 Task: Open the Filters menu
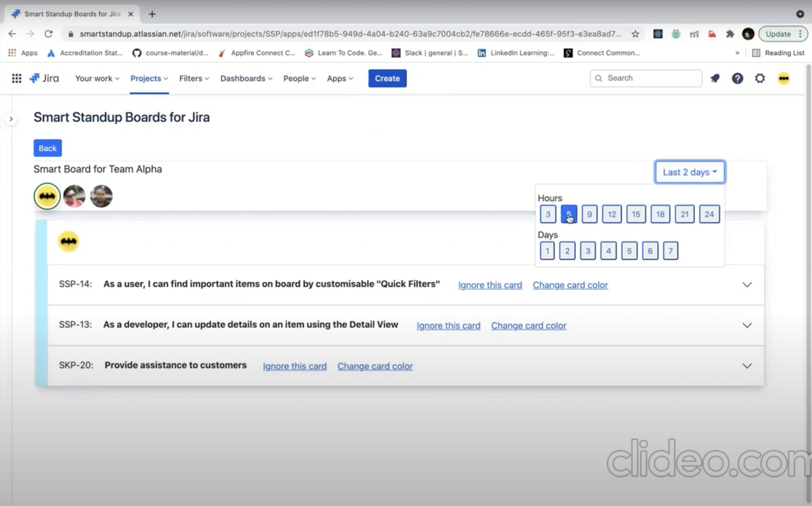(194, 78)
